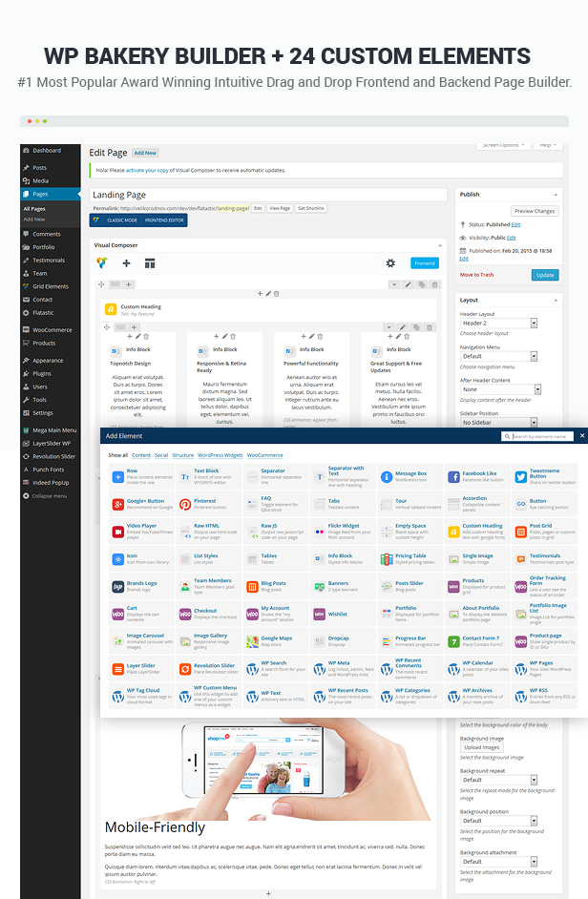Viewport: 588px width, 899px height.
Task: Open Visual Composer settings gear icon
Action: click(x=390, y=262)
